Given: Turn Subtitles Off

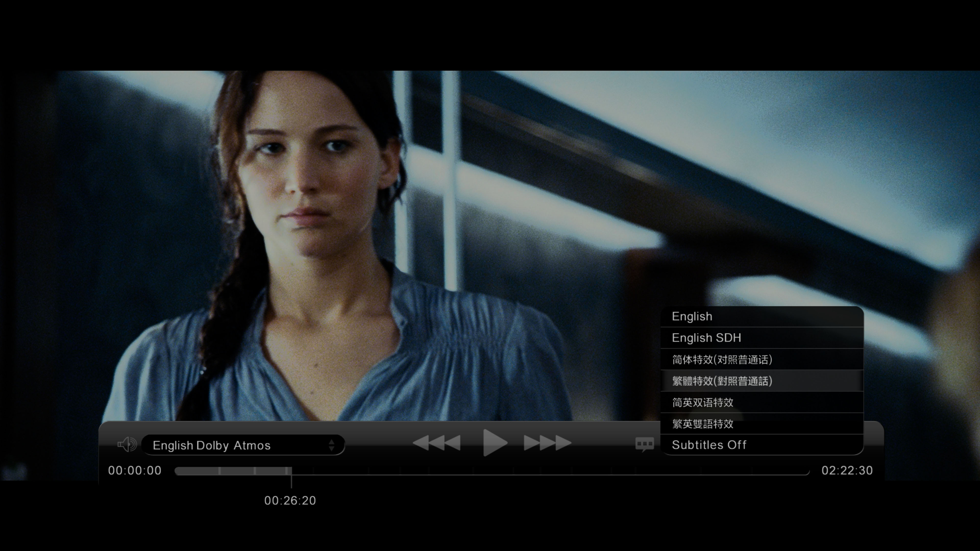Looking at the screenshot, I should pos(762,445).
